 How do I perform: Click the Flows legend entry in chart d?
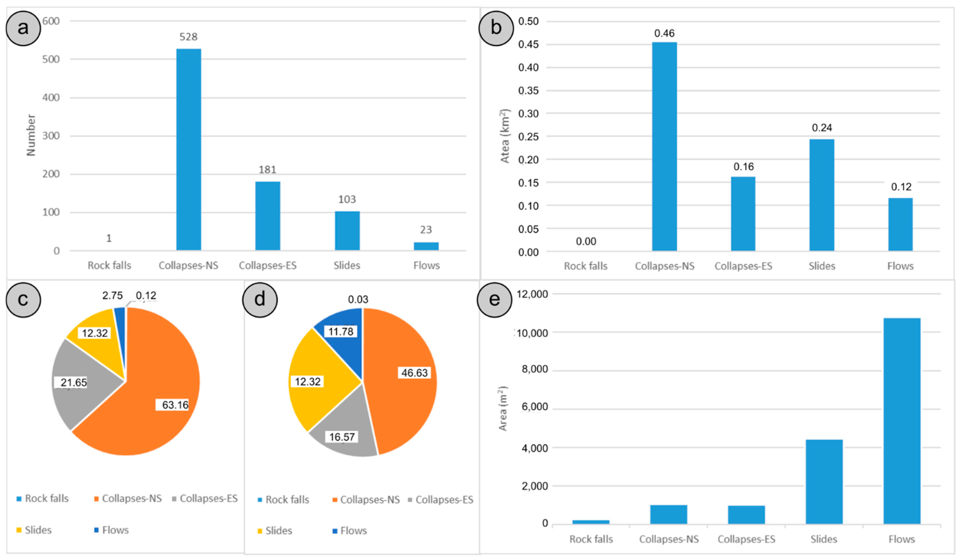click(353, 531)
